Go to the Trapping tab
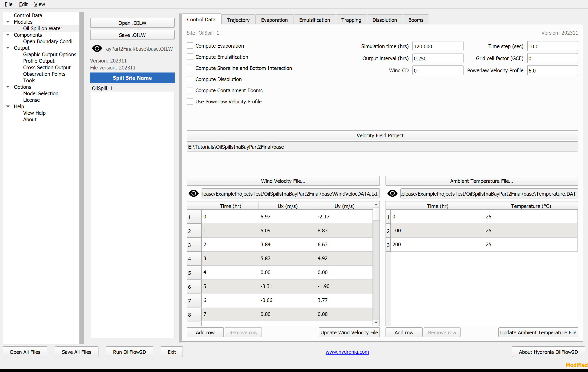The height and width of the screenshot is (372, 588). point(351,20)
